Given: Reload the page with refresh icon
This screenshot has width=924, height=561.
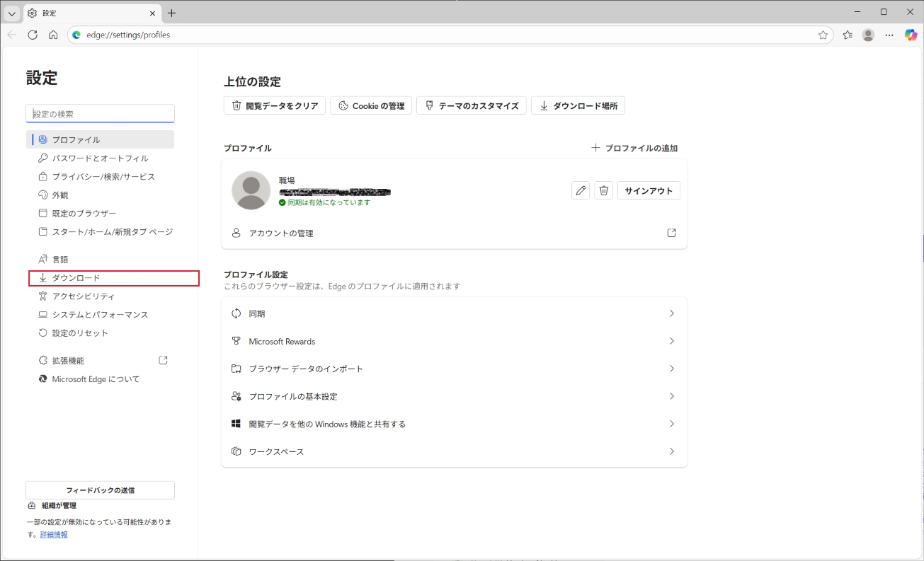Looking at the screenshot, I should click(x=33, y=35).
